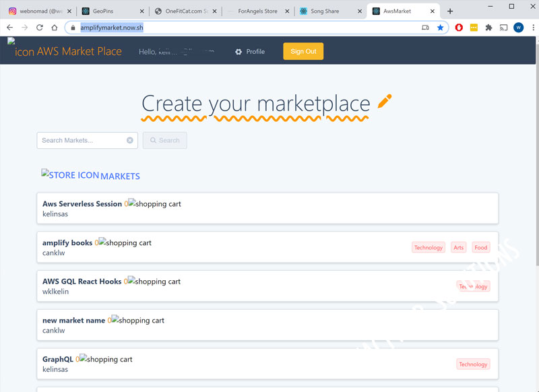Image resolution: width=539 pixels, height=392 pixels.
Task: Click the Technology tag on GraphQL
Action: [x=473, y=364]
